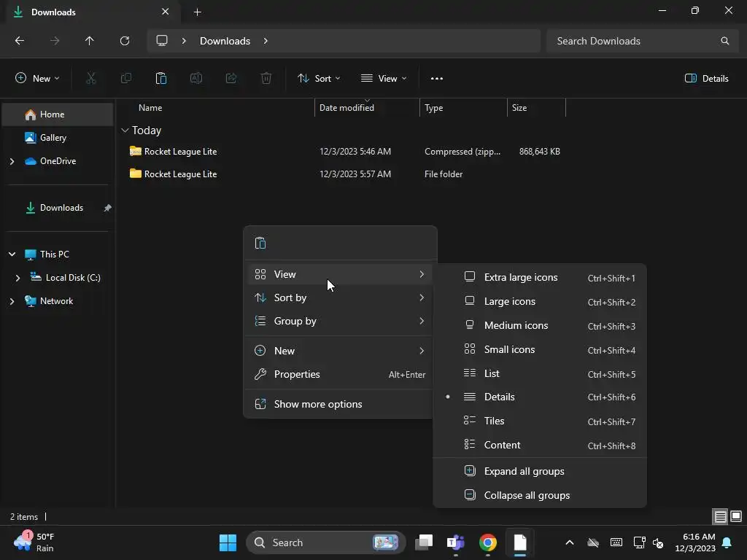Click Collapse all groups
The width and height of the screenshot is (747, 560).
click(x=540, y=495)
